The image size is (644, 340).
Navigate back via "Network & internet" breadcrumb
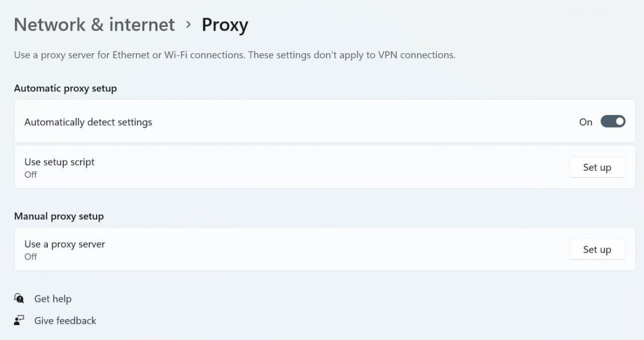[94, 24]
